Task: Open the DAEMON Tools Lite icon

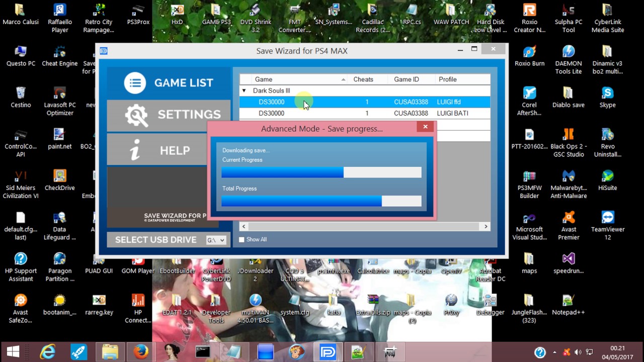Action: click(x=569, y=59)
